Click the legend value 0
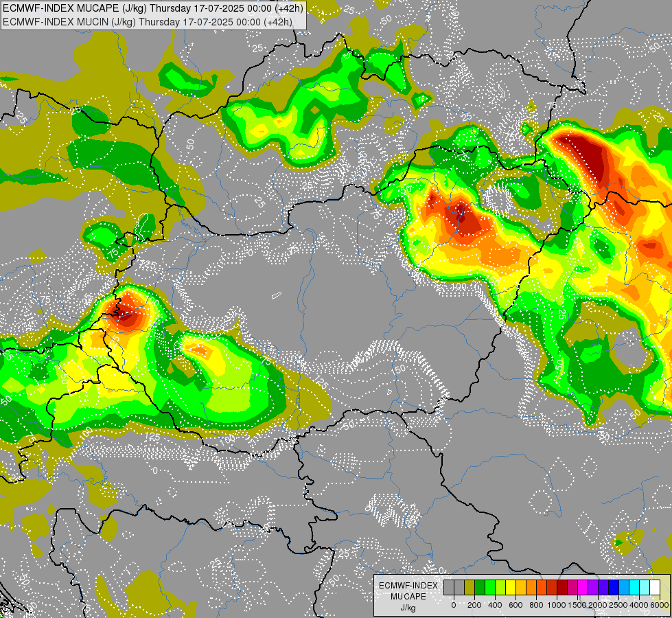 (x=454, y=605)
